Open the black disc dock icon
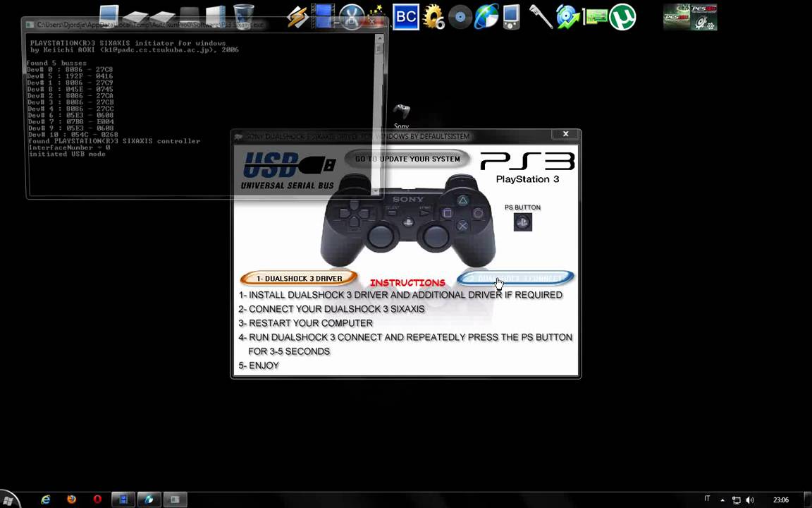Screen dimensions: 812x508 460,17
